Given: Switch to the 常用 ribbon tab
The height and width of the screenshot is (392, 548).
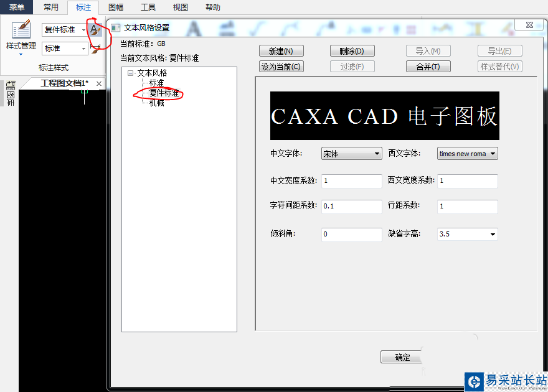Looking at the screenshot, I should 50,7.
